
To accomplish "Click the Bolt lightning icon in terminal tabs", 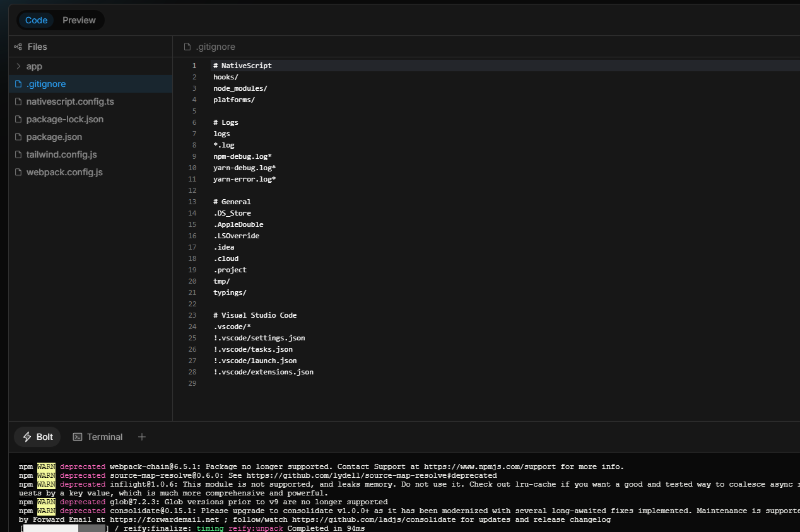I will 27,437.
